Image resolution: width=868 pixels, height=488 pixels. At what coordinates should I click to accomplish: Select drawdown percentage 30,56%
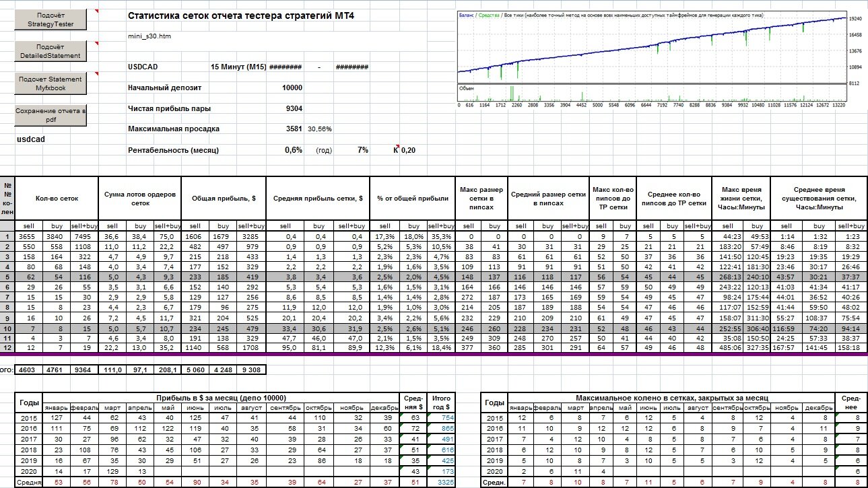click(x=320, y=129)
